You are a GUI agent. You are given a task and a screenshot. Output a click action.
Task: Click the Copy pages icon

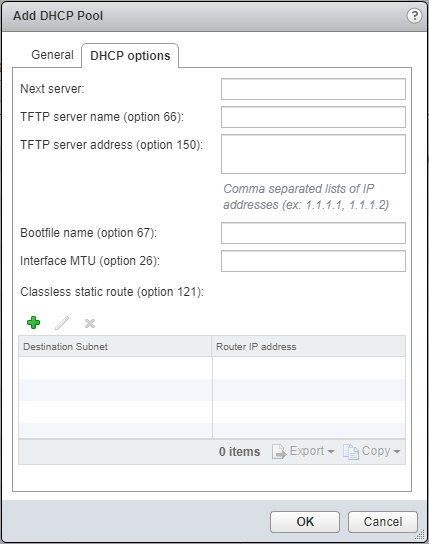click(x=351, y=452)
